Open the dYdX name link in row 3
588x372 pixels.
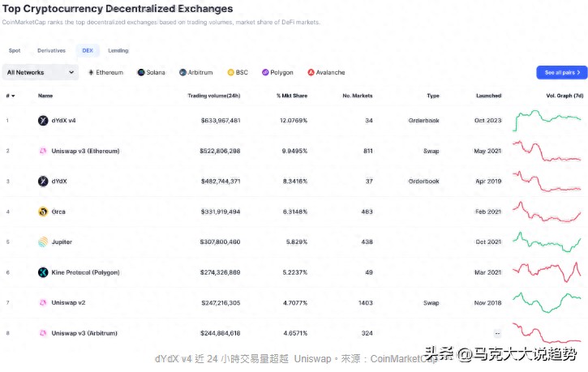(x=59, y=182)
